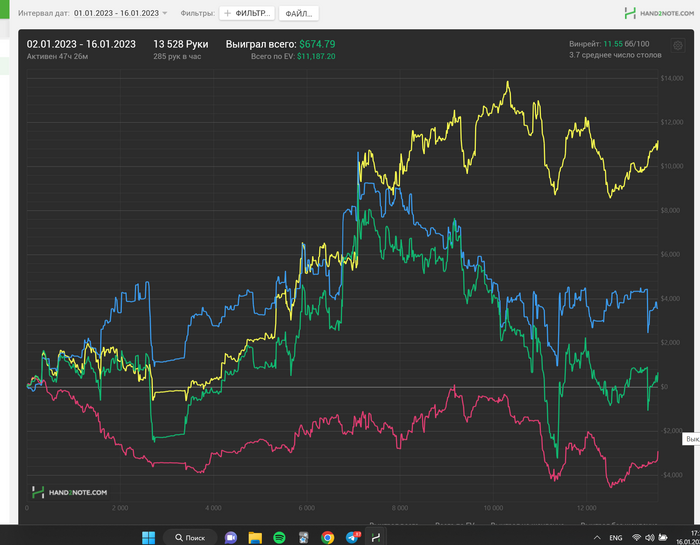Switch to Hand2Note taskbar icon
The height and width of the screenshot is (545, 700).
coord(375,537)
